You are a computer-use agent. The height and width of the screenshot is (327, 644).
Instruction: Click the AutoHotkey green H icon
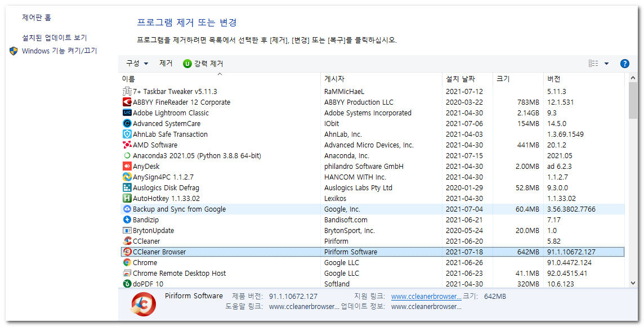coord(127,198)
